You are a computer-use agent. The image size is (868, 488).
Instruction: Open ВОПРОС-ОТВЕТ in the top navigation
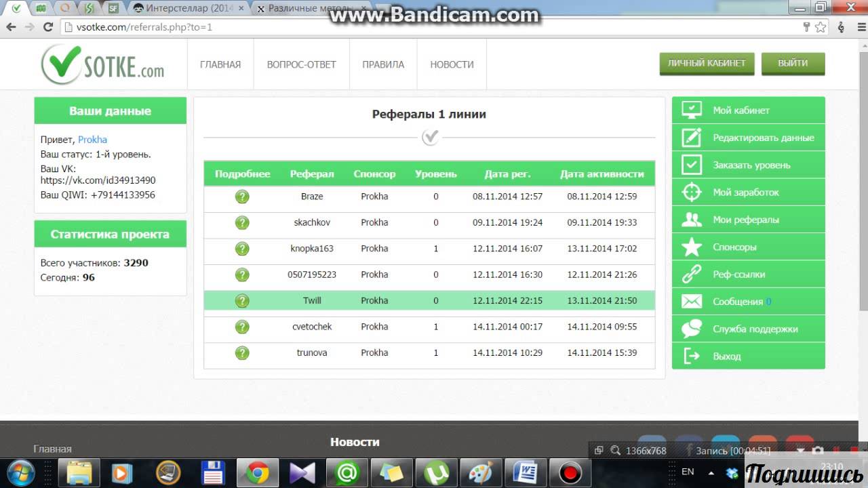click(302, 64)
